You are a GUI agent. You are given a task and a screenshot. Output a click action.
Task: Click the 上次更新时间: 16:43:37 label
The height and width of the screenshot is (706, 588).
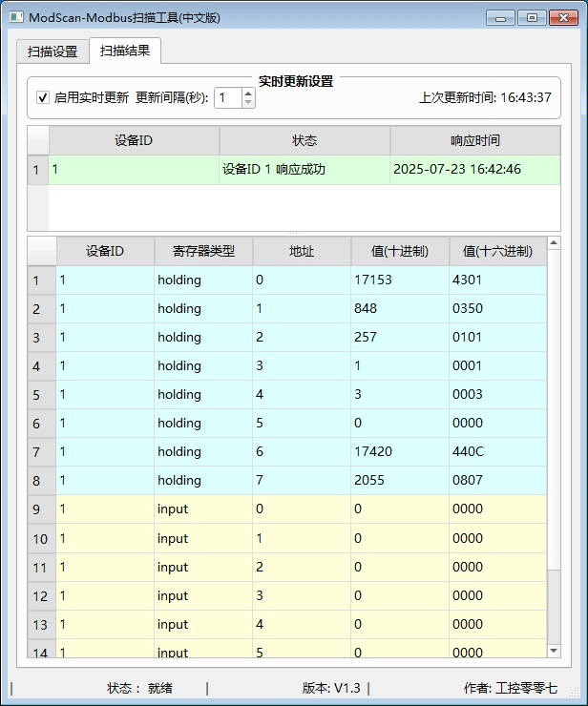[485, 97]
